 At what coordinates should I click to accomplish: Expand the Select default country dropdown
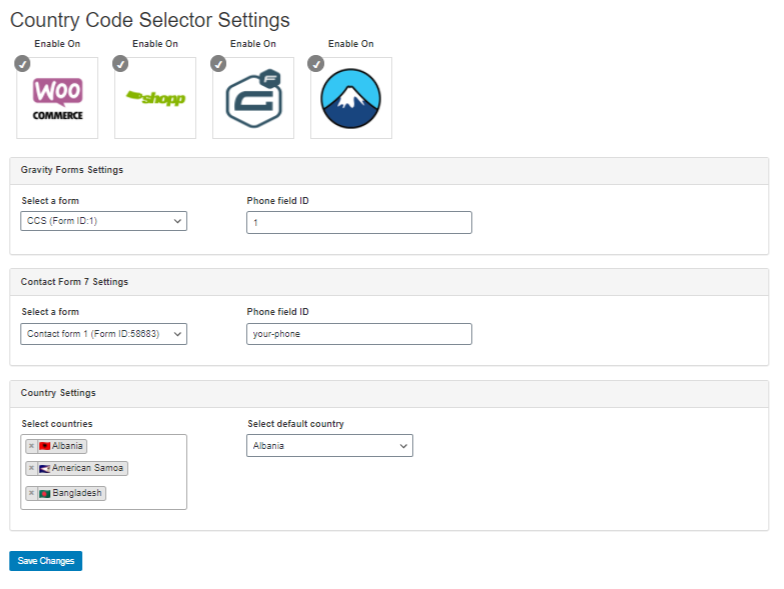[330, 446]
